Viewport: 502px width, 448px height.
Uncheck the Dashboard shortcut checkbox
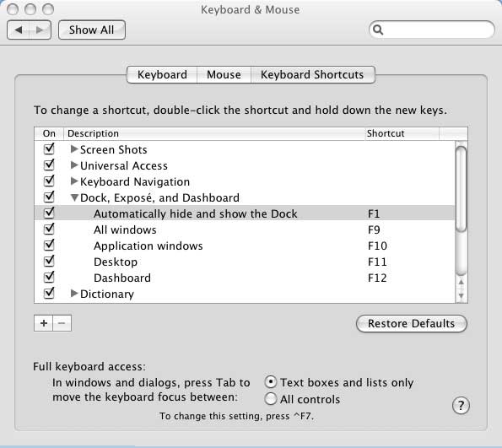[x=49, y=277]
